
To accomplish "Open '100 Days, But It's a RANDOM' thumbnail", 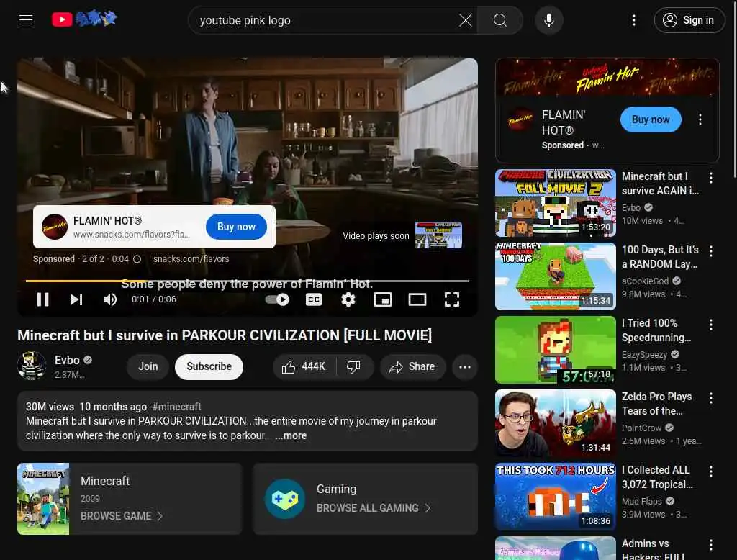I will pyautogui.click(x=555, y=276).
